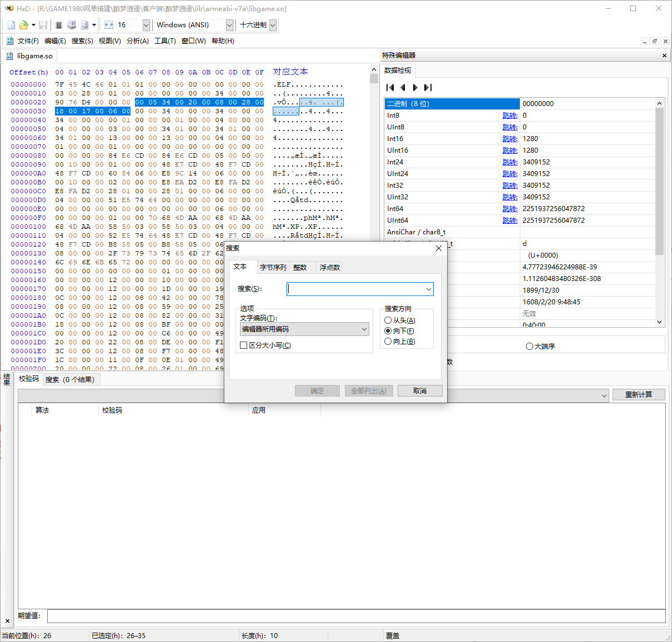
Task: Click the 搜索(S) text input field
Action: (x=355, y=289)
